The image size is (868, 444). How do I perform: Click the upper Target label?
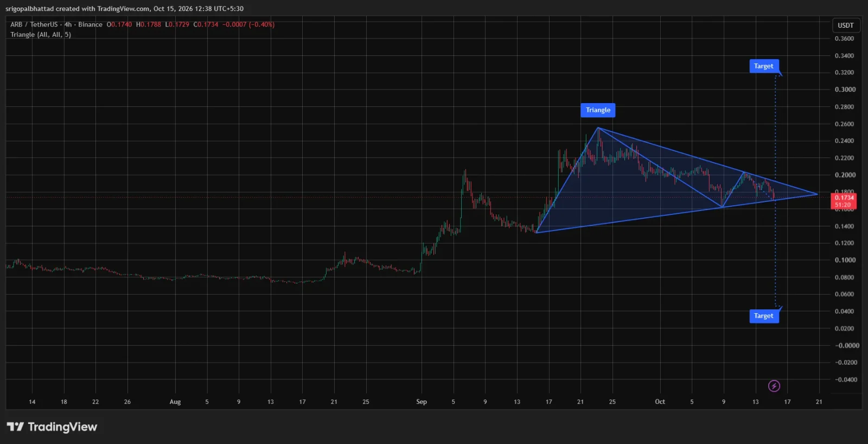[764, 66]
